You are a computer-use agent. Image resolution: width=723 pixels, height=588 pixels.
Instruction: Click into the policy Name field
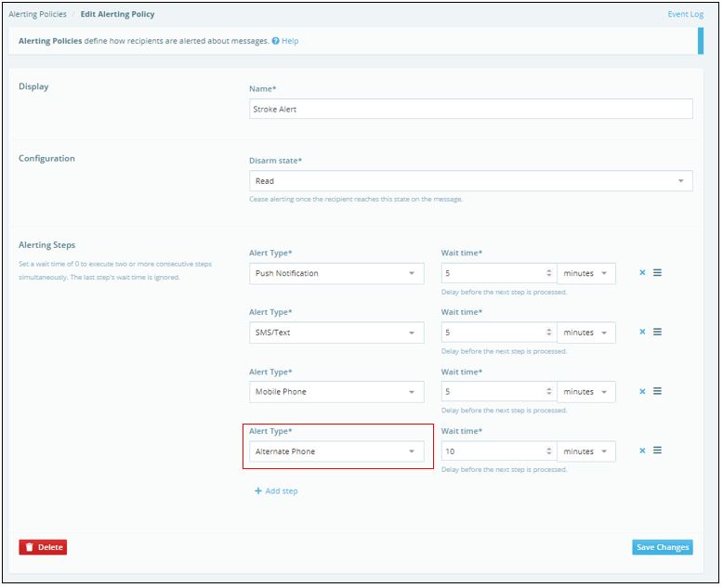coord(470,110)
